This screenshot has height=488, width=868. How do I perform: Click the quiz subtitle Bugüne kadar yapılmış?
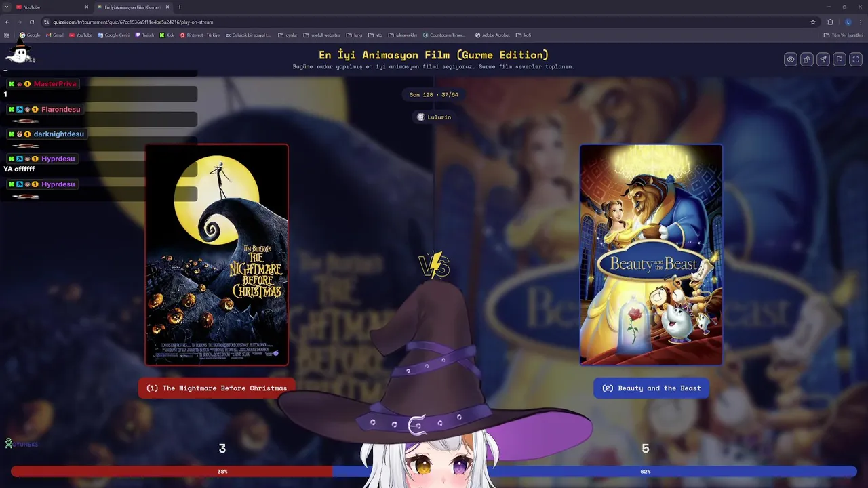434,66
